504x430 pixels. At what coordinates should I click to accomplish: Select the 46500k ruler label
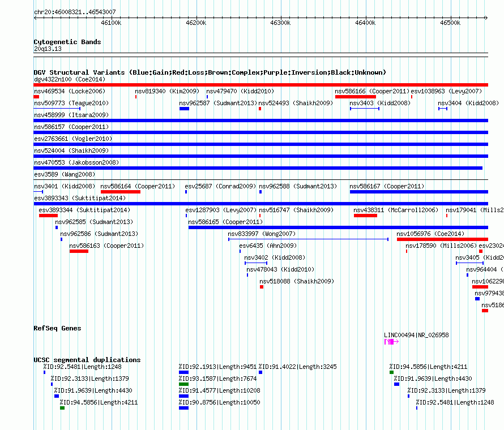(x=450, y=23)
